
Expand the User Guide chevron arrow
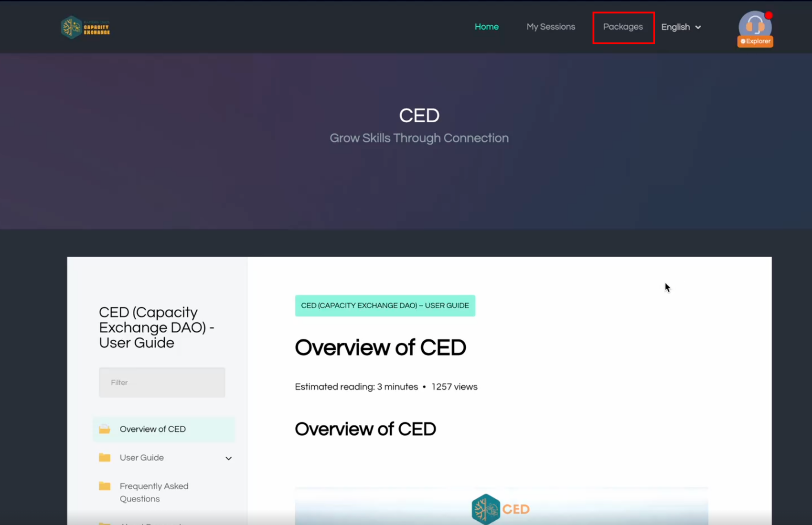228,458
